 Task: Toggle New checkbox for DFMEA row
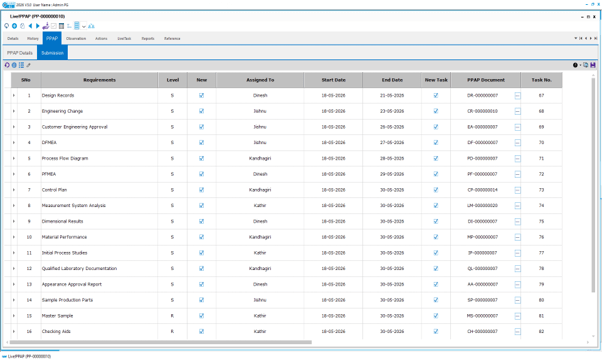(x=202, y=143)
